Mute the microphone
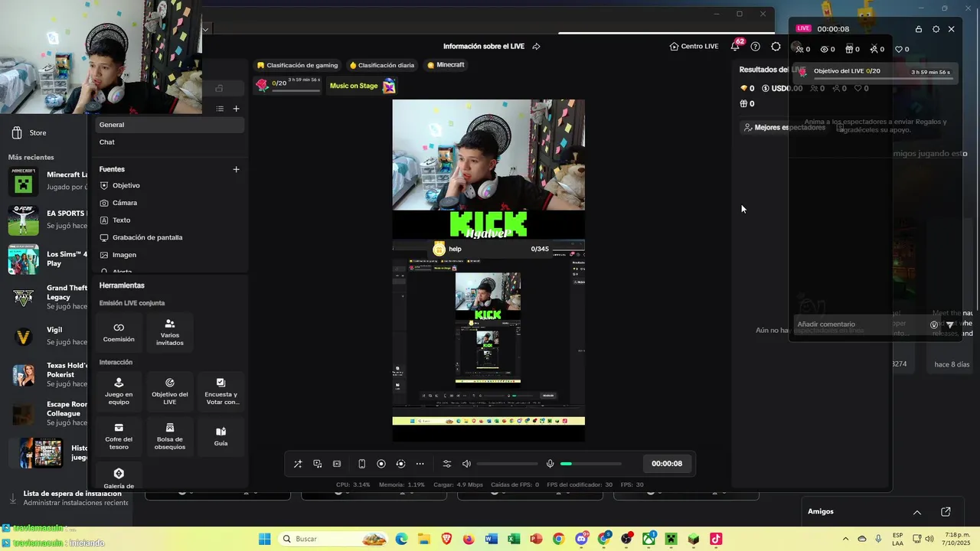 (x=550, y=464)
